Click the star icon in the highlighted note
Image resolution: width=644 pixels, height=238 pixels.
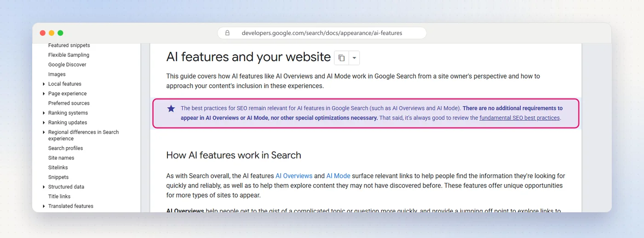(171, 108)
